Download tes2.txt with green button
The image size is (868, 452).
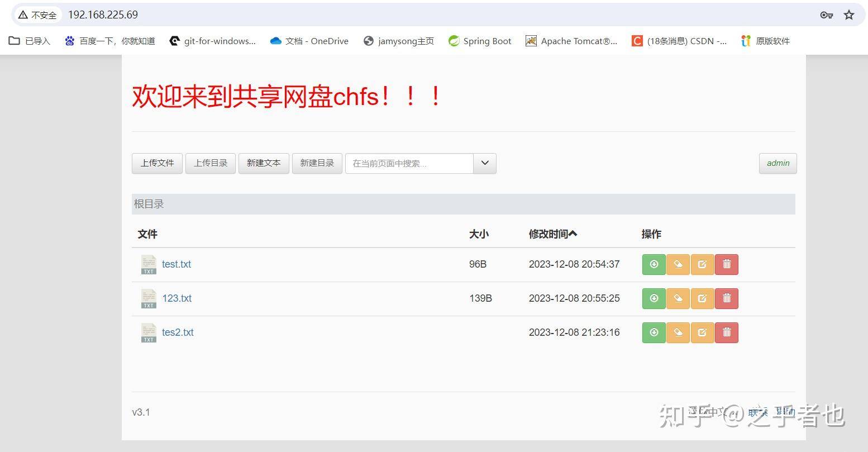(654, 332)
